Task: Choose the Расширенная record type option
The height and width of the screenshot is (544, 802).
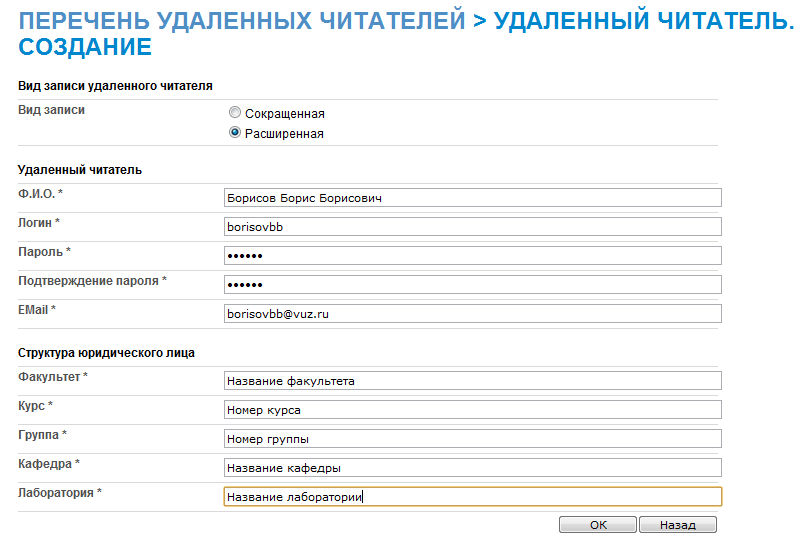Action: (x=235, y=133)
